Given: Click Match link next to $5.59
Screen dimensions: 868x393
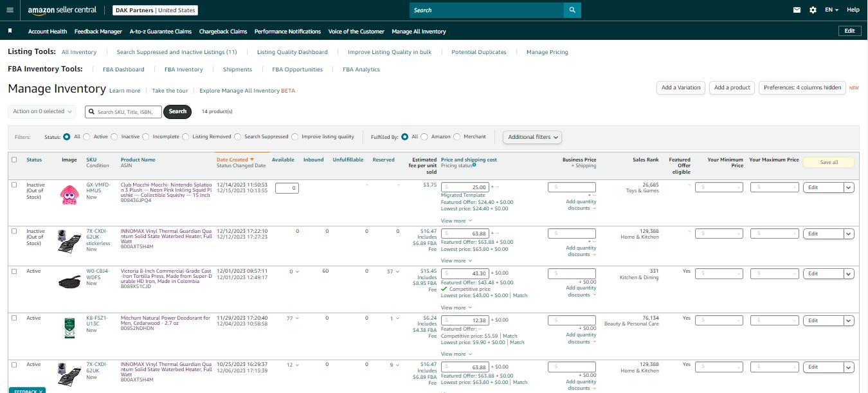Looking at the screenshot, I should point(510,336).
